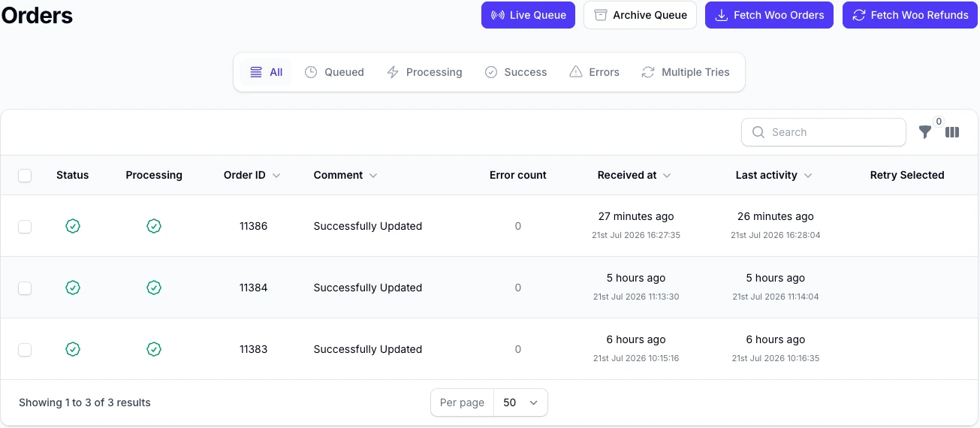This screenshot has height=428, width=980.
Task: Sort by Last activity chevron
Action: click(x=808, y=176)
